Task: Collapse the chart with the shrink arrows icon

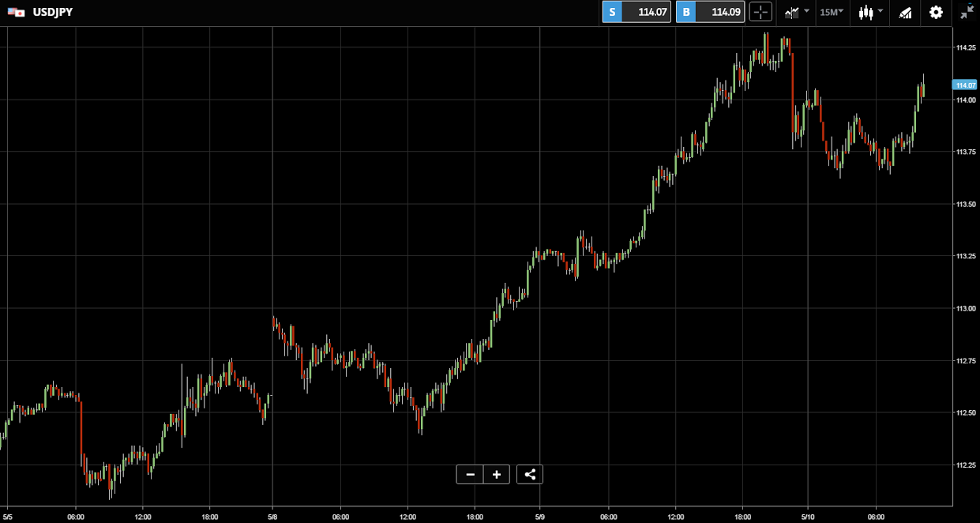Action: [967, 12]
